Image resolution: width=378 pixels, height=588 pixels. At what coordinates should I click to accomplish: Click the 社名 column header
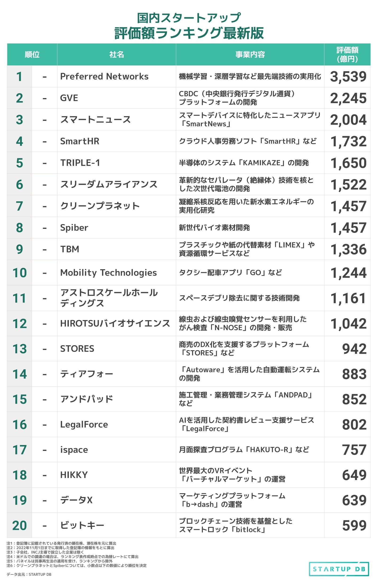coord(117,55)
